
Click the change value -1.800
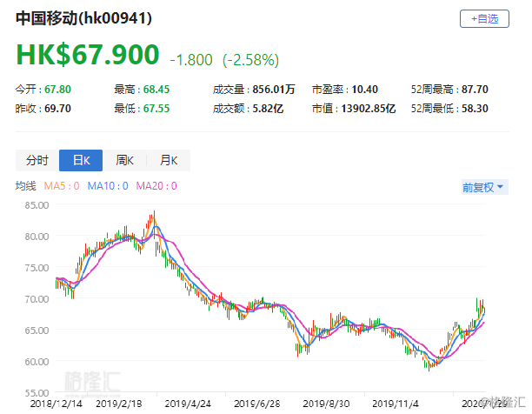[x=191, y=60]
